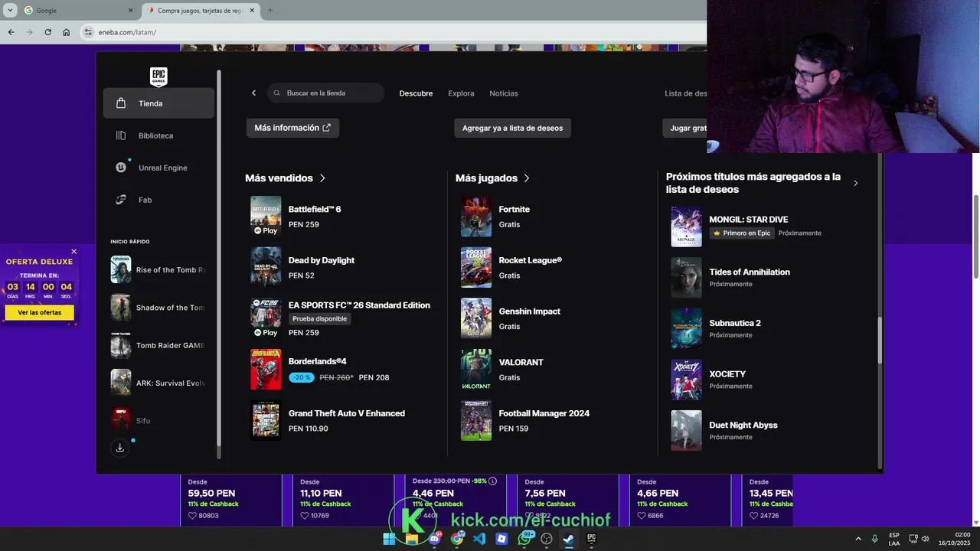The height and width of the screenshot is (551, 980).
Task: Show hidden system tray icons
Action: [x=857, y=539]
